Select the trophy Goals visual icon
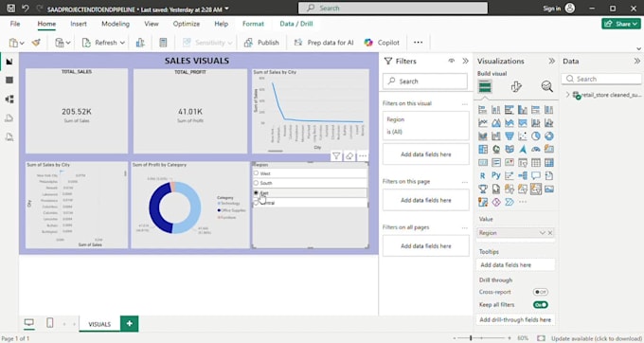This screenshot has width=644, height=343. click(x=483, y=189)
